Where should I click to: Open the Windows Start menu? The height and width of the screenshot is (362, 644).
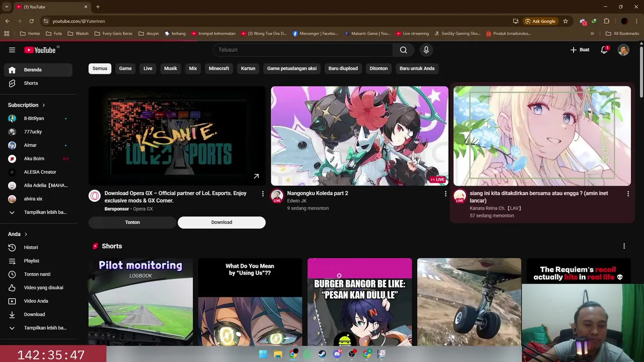[263, 354]
